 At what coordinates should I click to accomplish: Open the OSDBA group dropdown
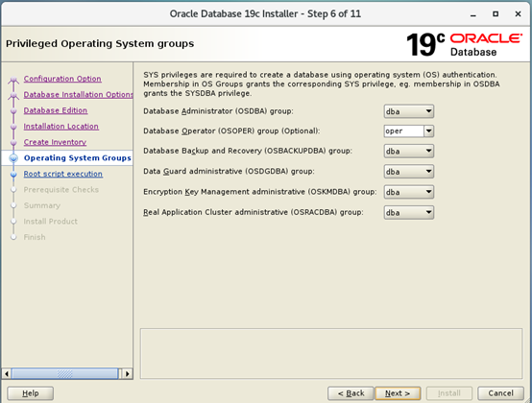[408, 111]
